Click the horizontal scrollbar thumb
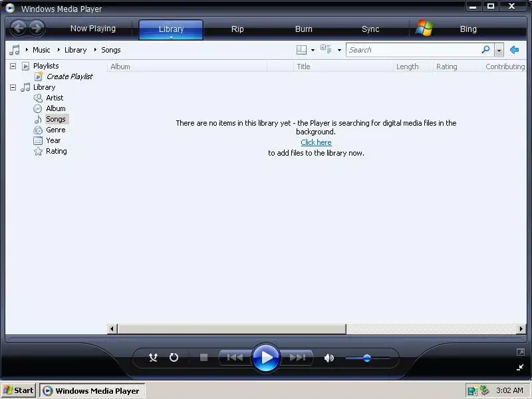The height and width of the screenshot is (399, 532). (x=232, y=329)
